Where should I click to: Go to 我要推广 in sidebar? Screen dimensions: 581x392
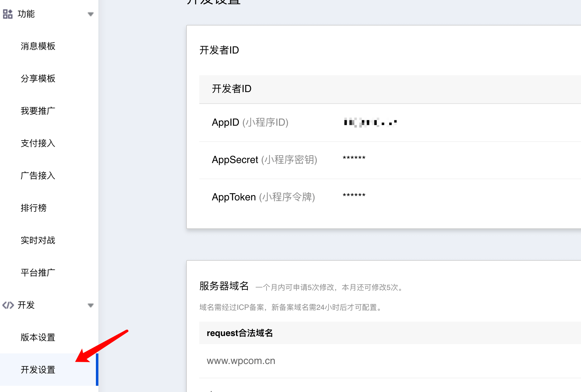[38, 111]
